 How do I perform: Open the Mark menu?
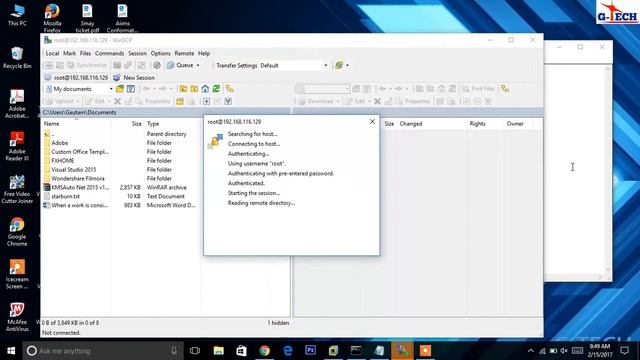(x=69, y=53)
